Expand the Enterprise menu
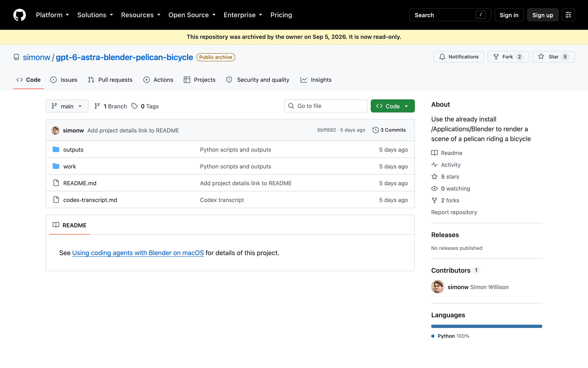 coord(243,15)
